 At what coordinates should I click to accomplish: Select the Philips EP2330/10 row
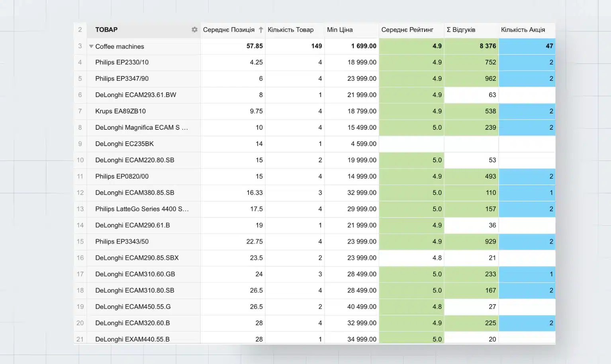click(122, 62)
